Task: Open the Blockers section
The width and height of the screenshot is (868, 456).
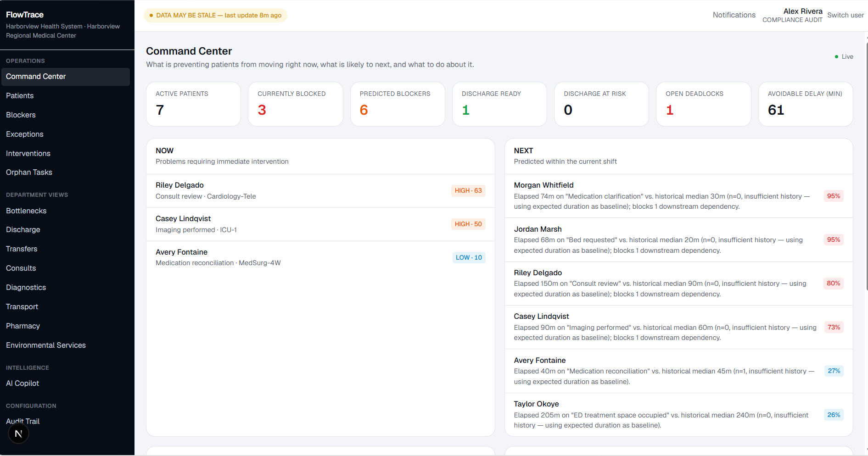Action: [66, 115]
